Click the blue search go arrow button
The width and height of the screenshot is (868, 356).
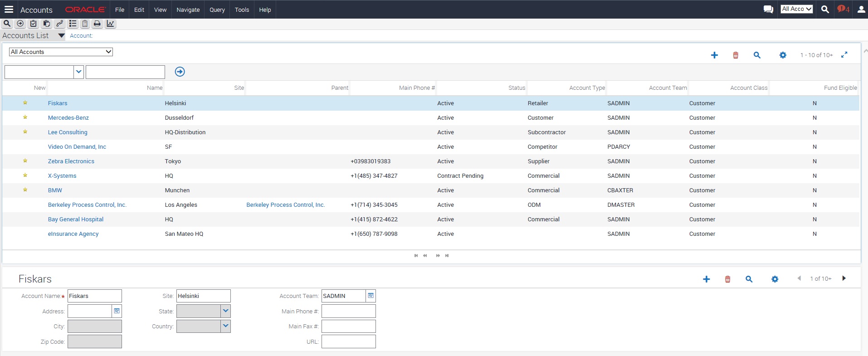pyautogui.click(x=180, y=72)
